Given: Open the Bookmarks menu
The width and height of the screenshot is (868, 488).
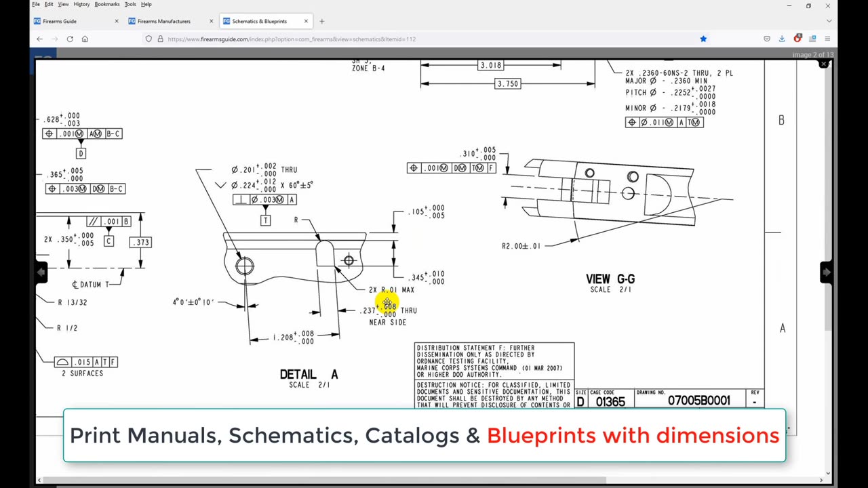Looking at the screenshot, I should [107, 4].
